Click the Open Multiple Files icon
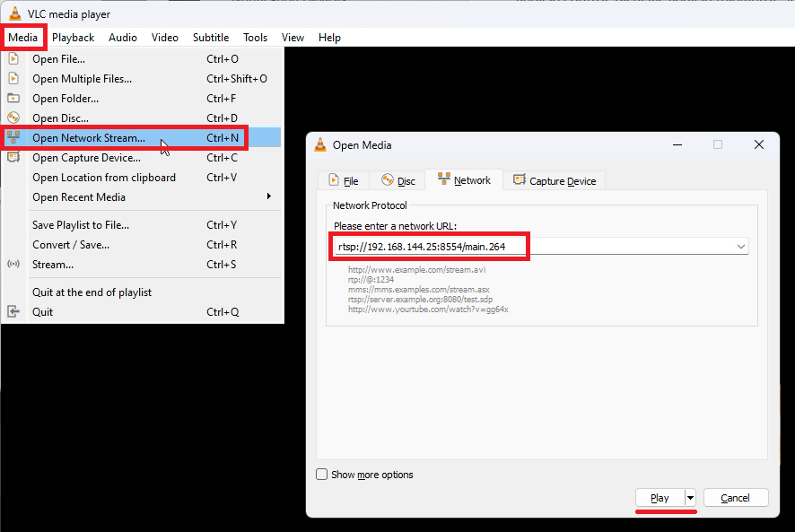Screen dimensions: 795x532 (13, 79)
